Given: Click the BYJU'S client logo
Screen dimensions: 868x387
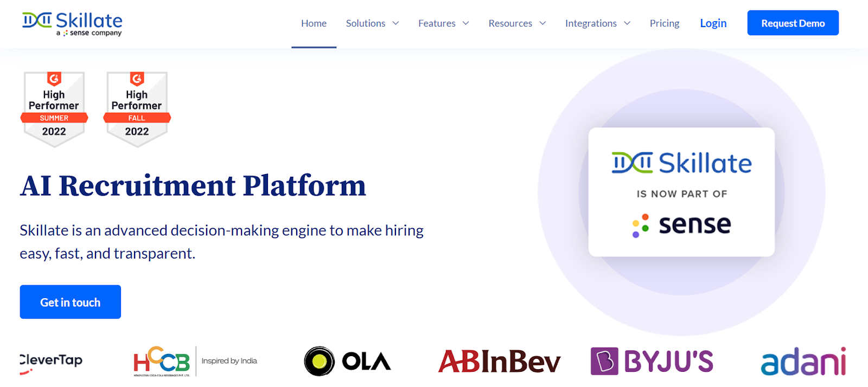Looking at the screenshot, I should [652, 361].
